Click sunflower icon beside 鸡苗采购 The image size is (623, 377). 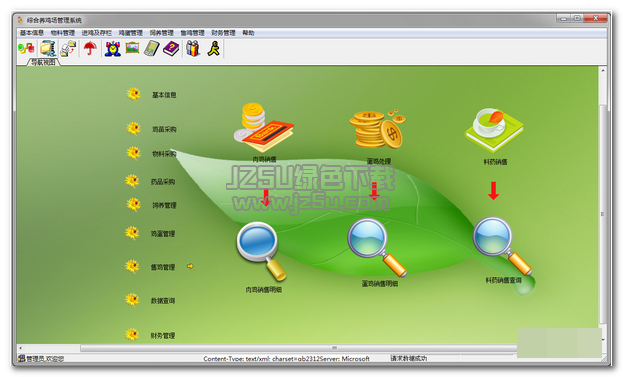pyautogui.click(x=134, y=129)
